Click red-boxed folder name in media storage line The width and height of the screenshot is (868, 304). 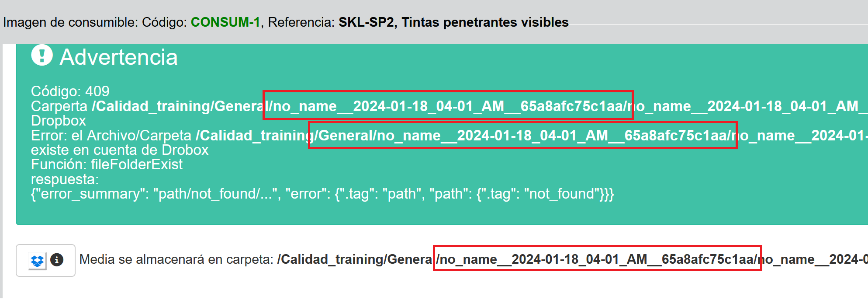point(597,259)
